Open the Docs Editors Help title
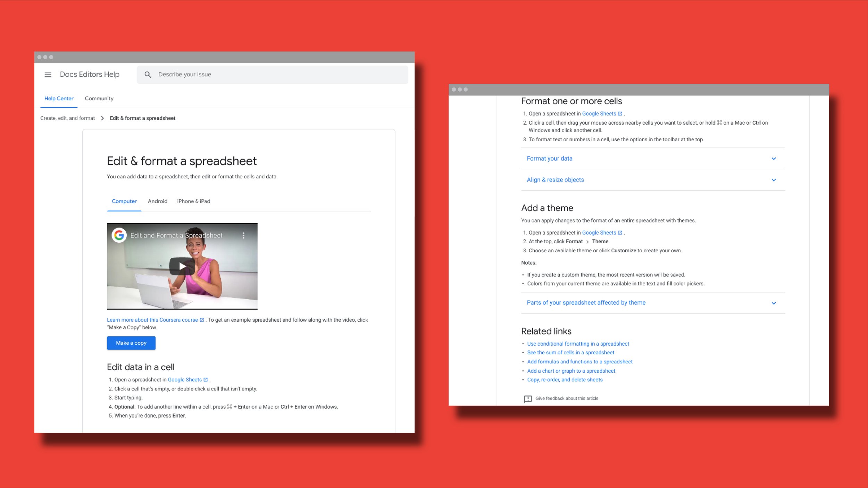Screen dimensions: 868x488 coord(90,74)
